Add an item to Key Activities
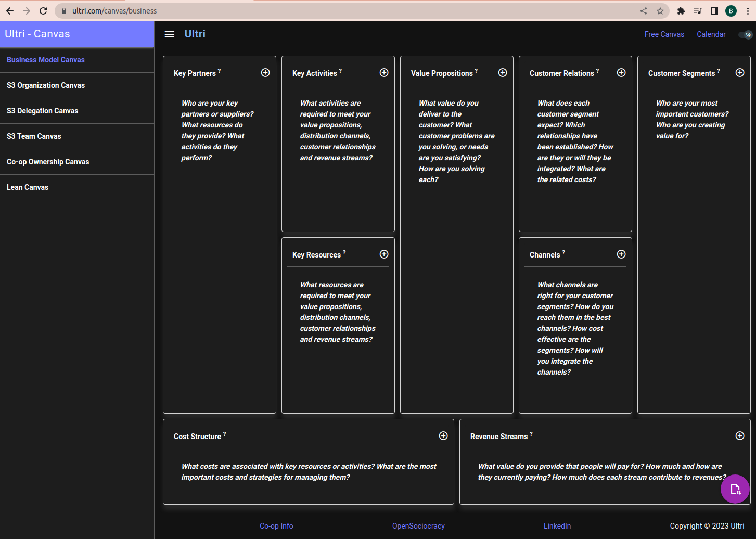This screenshot has width=756, height=539. pos(384,73)
